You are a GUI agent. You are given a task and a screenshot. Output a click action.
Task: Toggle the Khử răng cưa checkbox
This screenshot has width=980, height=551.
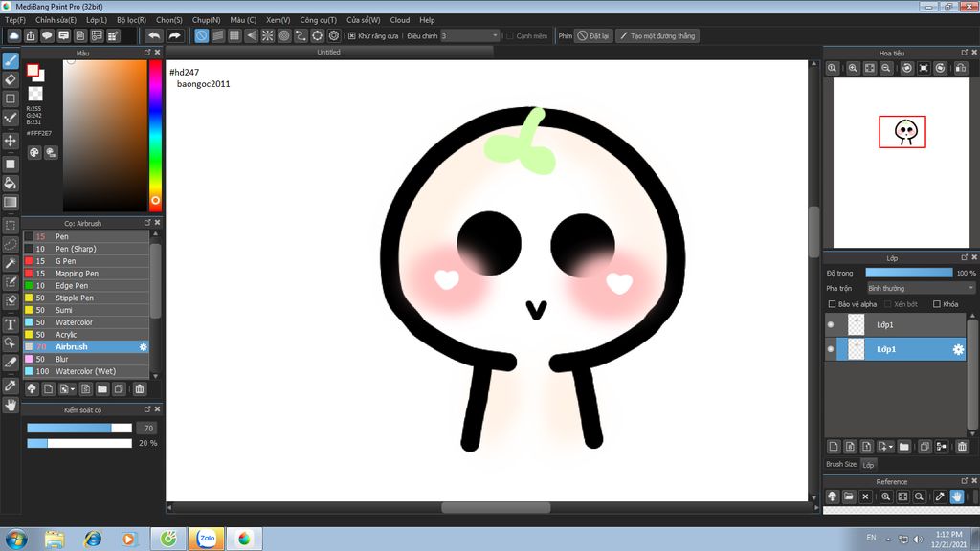[x=352, y=36]
